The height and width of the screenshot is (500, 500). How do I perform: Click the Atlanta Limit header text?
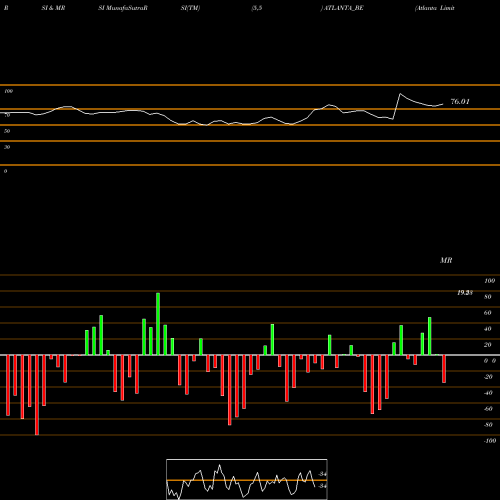[435, 8]
